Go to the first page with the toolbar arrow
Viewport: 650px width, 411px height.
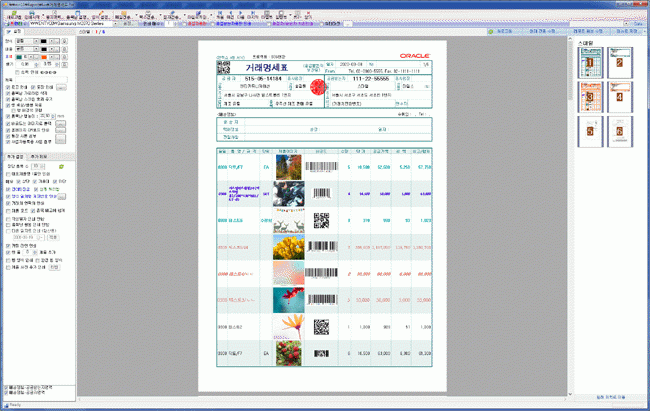pos(220,13)
